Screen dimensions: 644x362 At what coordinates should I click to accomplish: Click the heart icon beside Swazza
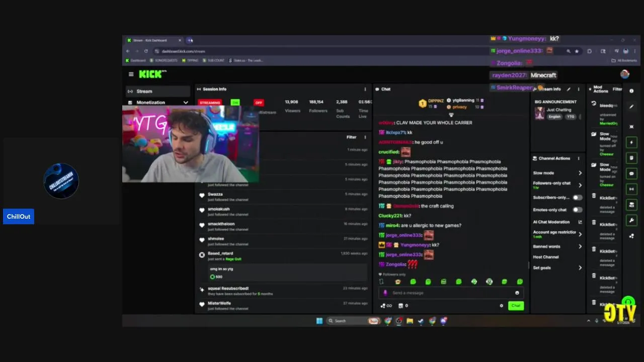(x=202, y=195)
